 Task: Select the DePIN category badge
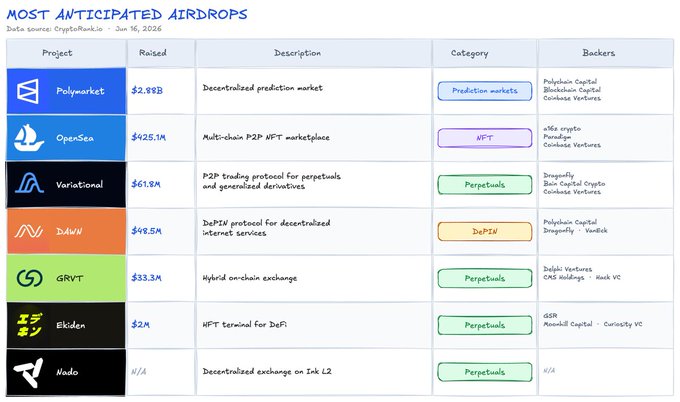(485, 232)
